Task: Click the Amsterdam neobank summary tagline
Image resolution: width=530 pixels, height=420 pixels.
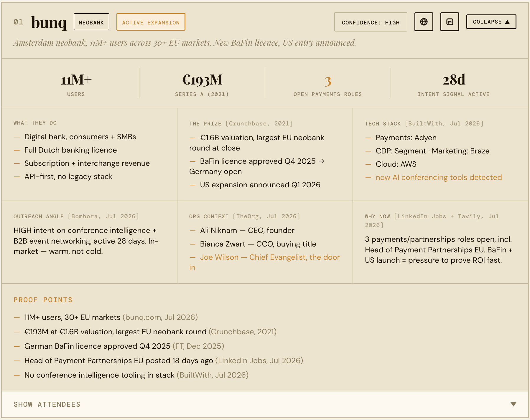Action: pos(185,43)
